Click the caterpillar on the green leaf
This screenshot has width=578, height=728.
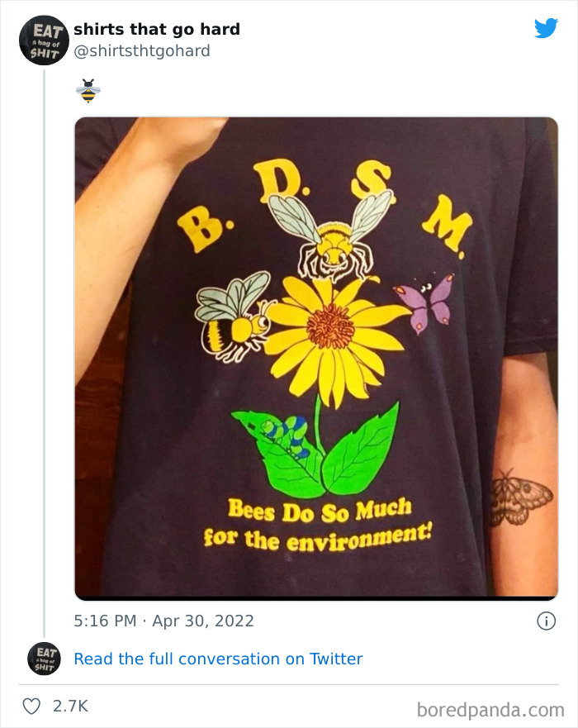coord(285,435)
